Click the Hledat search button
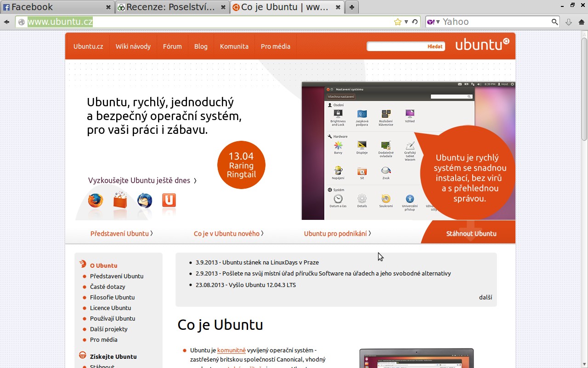588x368 pixels. pyautogui.click(x=435, y=46)
